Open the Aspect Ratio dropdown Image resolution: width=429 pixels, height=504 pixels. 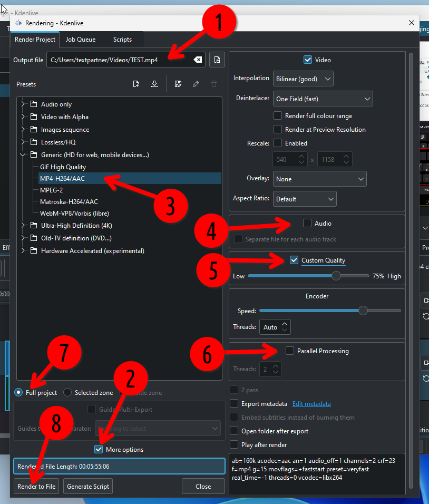click(x=304, y=199)
